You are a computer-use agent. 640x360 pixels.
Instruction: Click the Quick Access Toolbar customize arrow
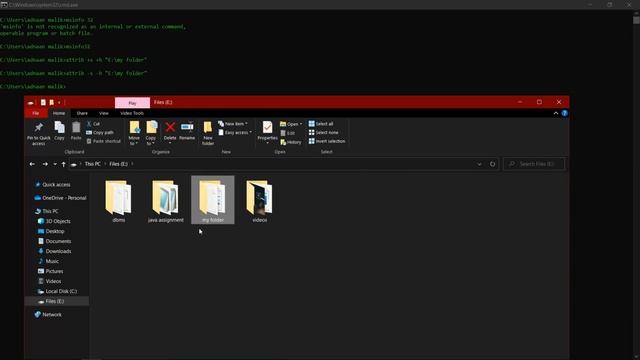pyautogui.click(x=59, y=102)
